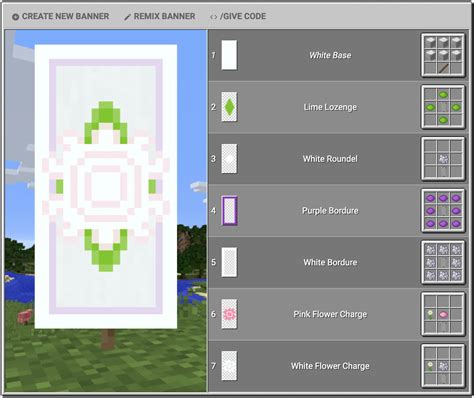
Task: Click the 'White Base' layer label
Action: pyautogui.click(x=330, y=55)
